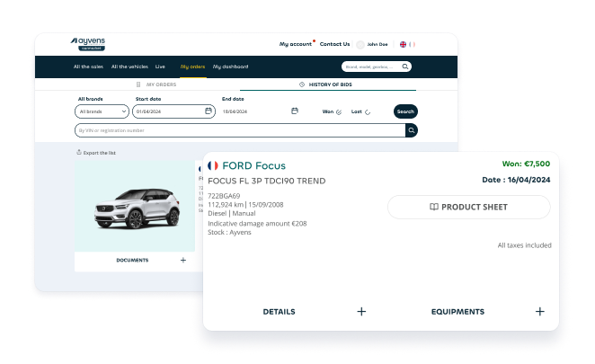Expand the DETAILS section
The image size is (595, 364).
[x=361, y=312]
